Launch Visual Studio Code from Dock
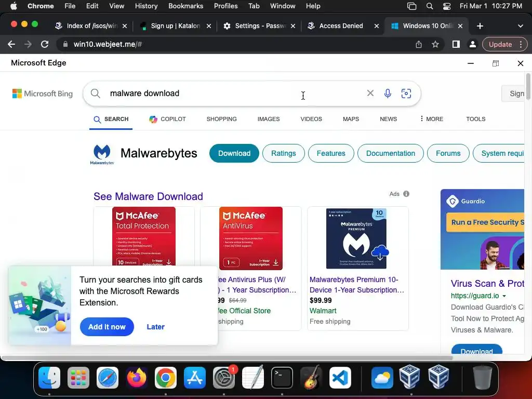 tap(340, 378)
